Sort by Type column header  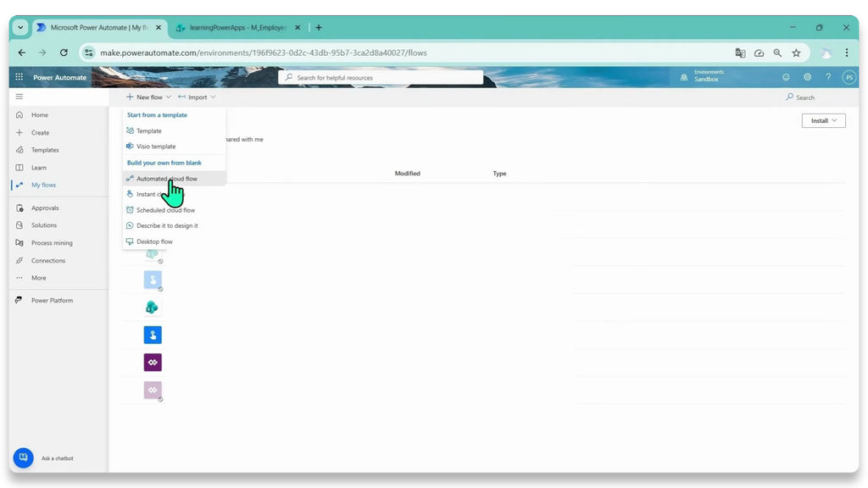(499, 174)
